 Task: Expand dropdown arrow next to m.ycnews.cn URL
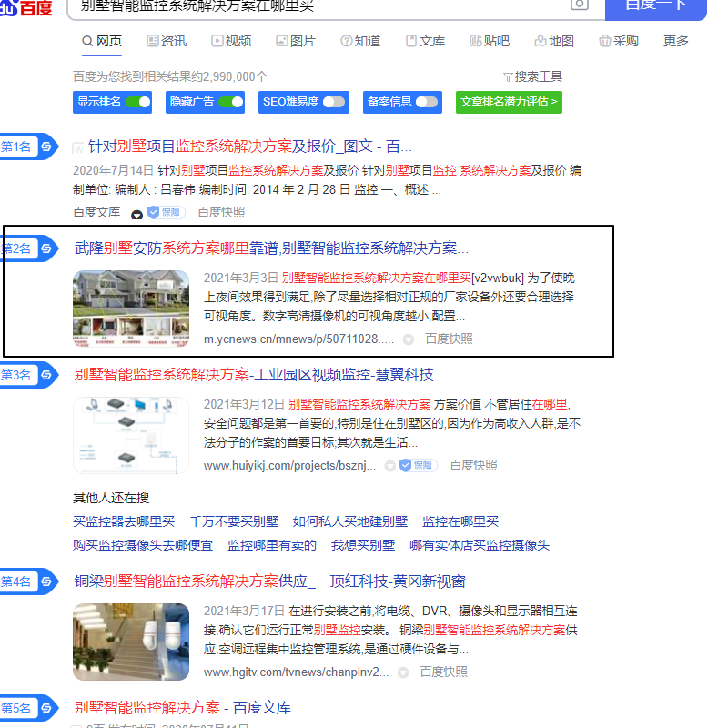pyautogui.click(x=408, y=339)
